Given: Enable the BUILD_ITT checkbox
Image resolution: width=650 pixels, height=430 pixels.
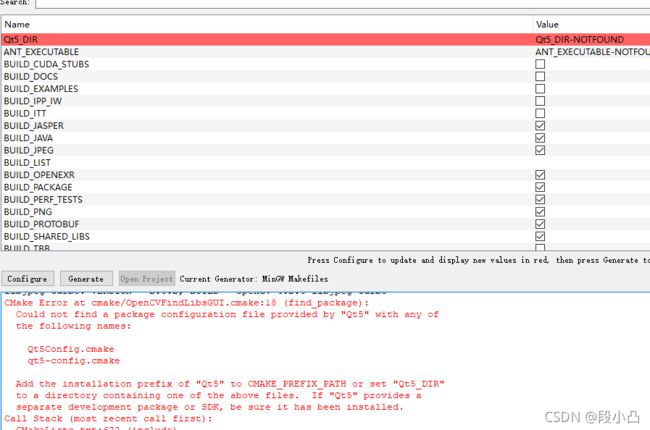Looking at the screenshot, I should click(x=540, y=113).
